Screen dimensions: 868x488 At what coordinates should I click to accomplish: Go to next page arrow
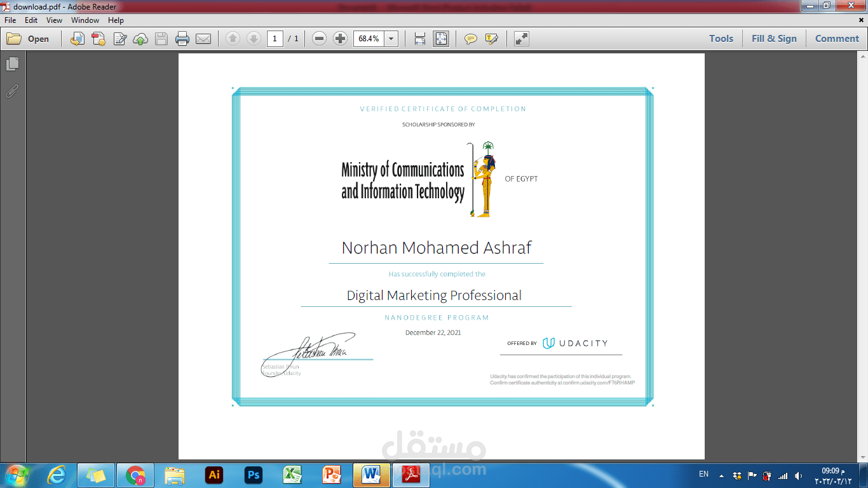(x=254, y=39)
